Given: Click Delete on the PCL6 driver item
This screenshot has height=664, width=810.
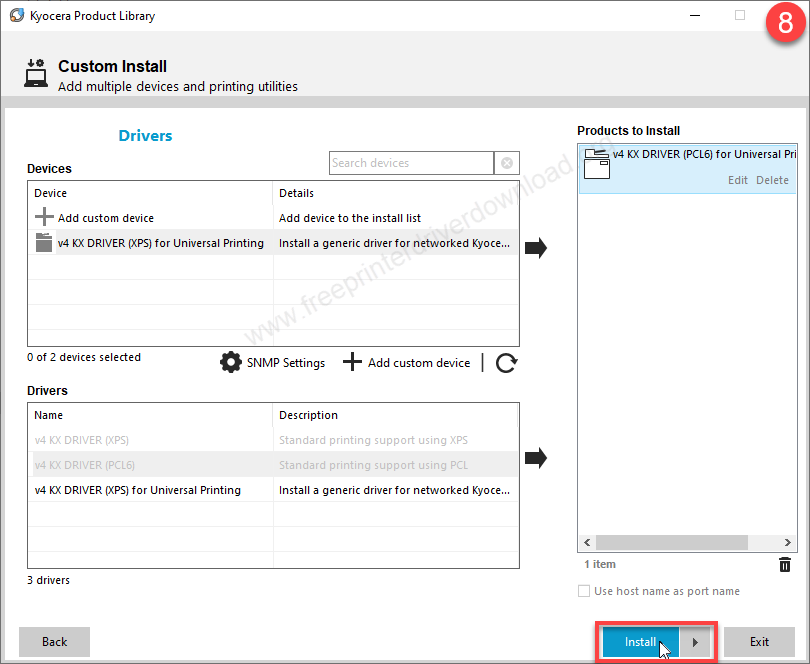Looking at the screenshot, I should click(x=772, y=180).
